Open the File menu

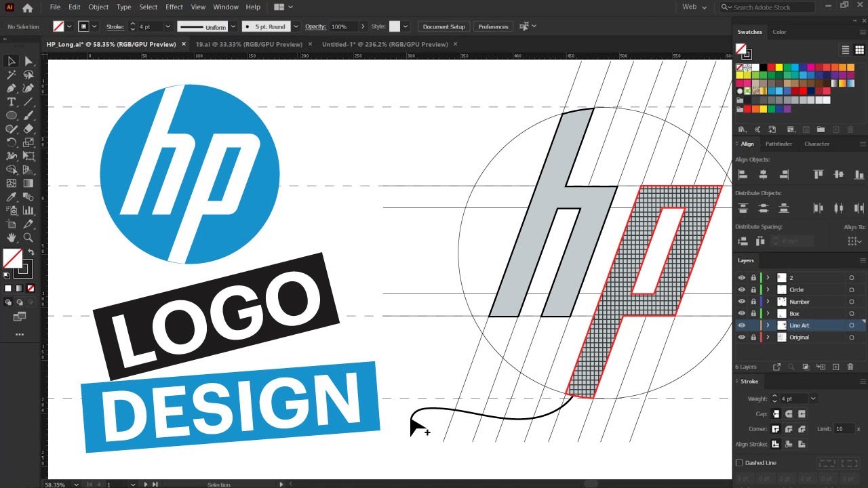[x=55, y=7]
